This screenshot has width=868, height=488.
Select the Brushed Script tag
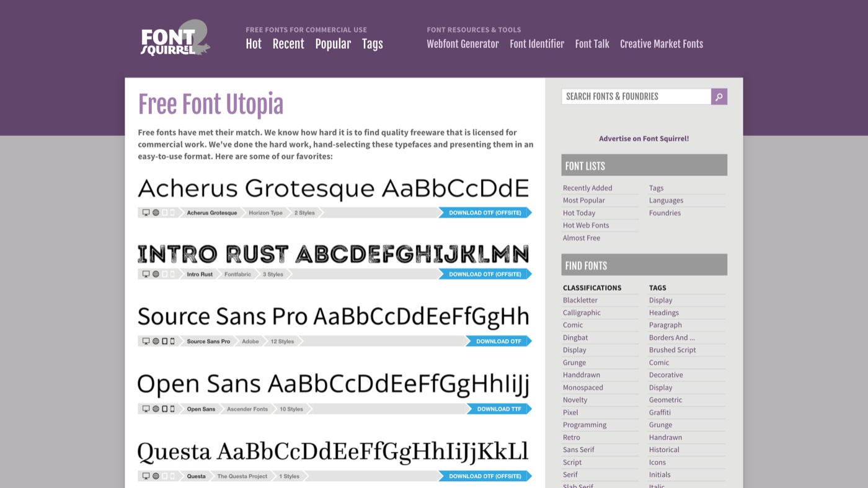point(672,350)
